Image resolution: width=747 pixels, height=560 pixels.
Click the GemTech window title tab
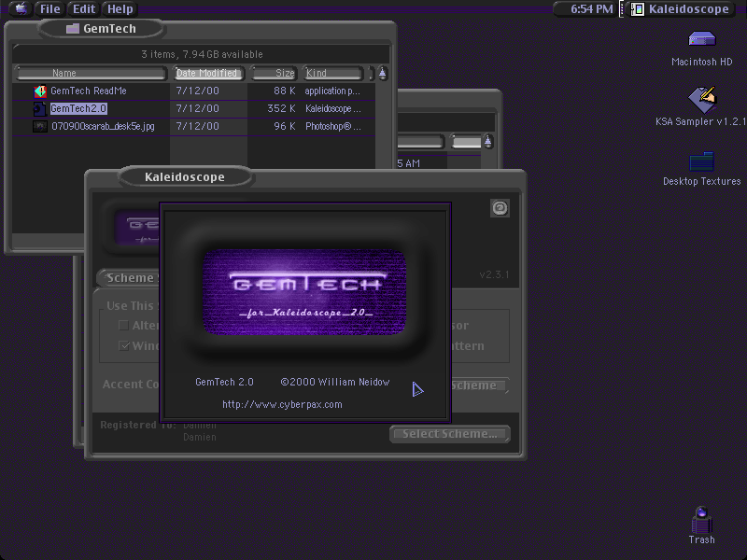click(102, 29)
